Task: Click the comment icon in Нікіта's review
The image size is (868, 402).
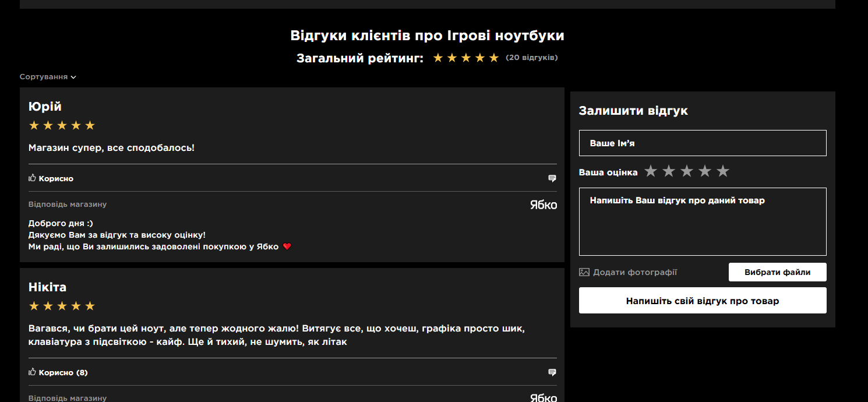Action: [x=552, y=372]
